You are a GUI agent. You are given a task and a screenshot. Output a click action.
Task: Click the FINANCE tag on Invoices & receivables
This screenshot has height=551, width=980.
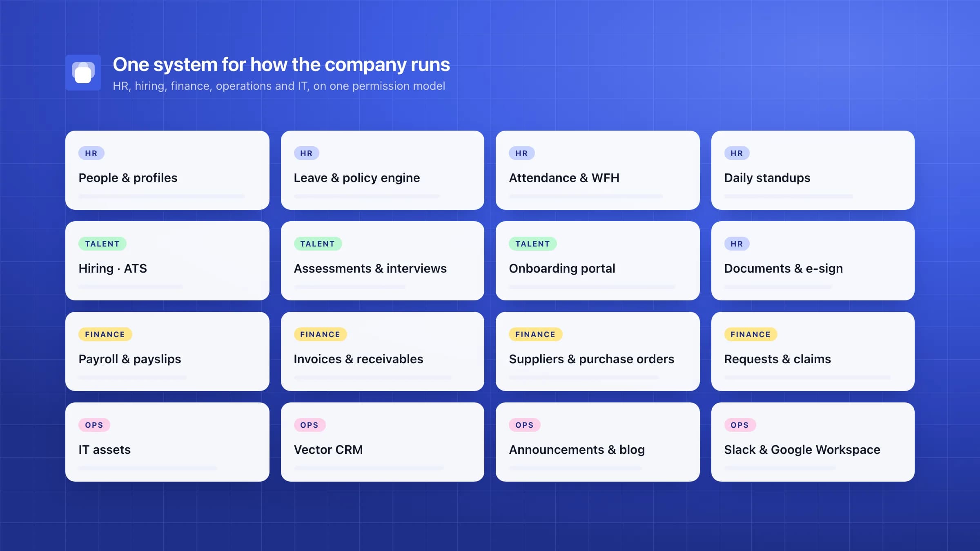click(x=321, y=334)
